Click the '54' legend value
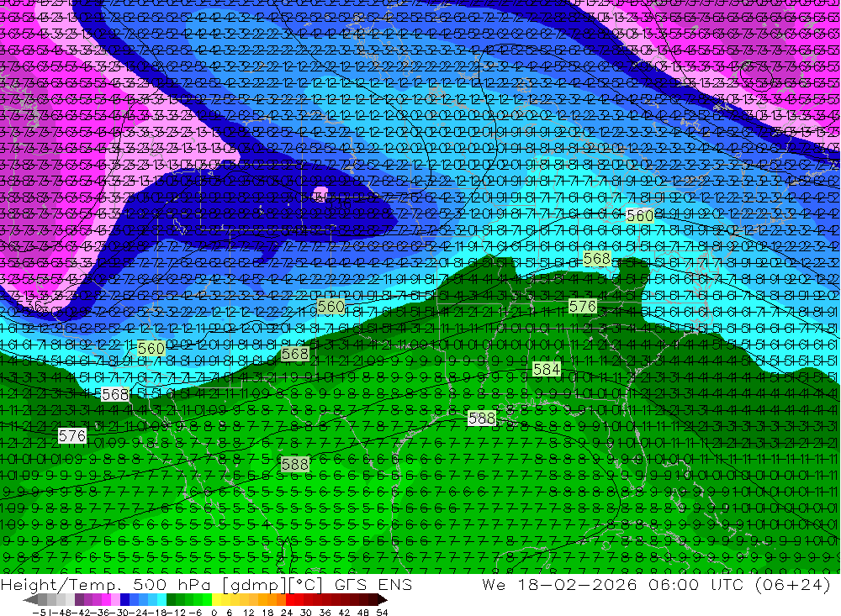This screenshot has width=841, height=616. coord(382,613)
